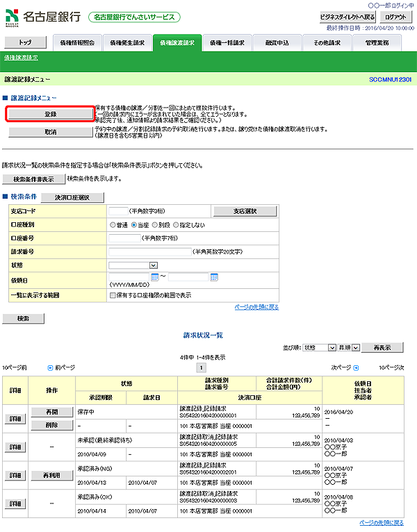Click the 再開 button for 保存中 row
The width and height of the screenshot is (417, 532).
(52, 412)
